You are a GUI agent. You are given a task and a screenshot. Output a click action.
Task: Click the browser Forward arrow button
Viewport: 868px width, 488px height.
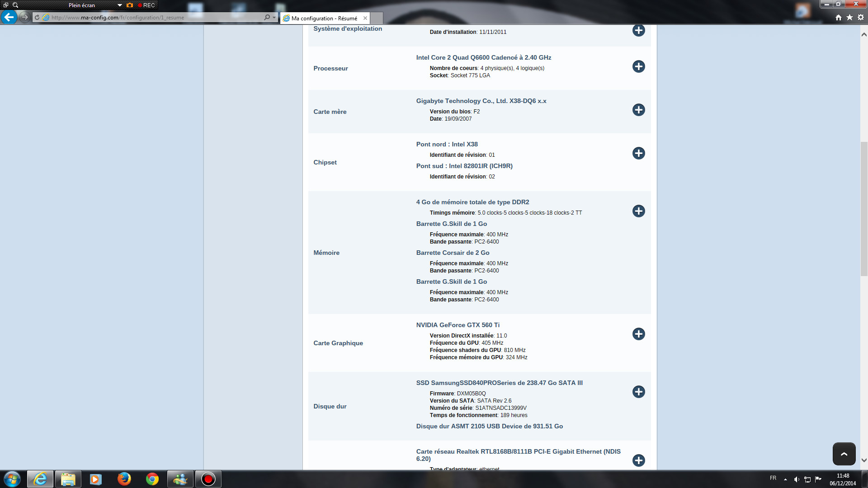pyautogui.click(x=24, y=17)
